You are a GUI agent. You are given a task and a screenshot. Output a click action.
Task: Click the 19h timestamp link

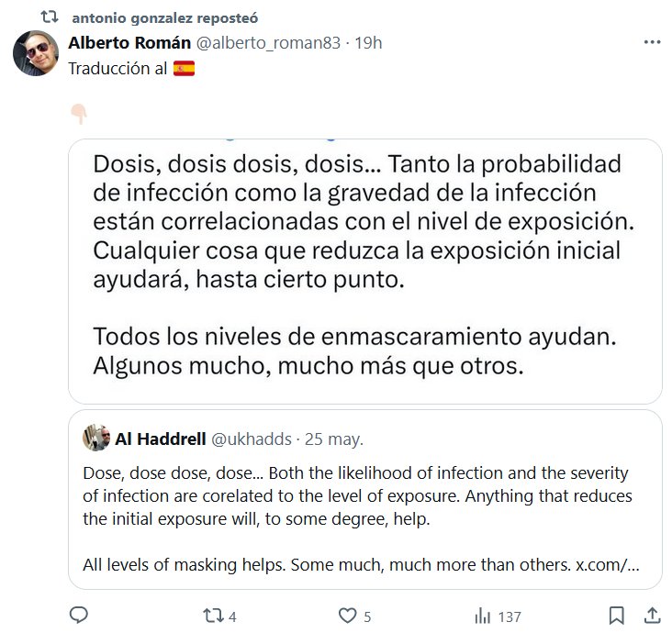(x=368, y=43)
